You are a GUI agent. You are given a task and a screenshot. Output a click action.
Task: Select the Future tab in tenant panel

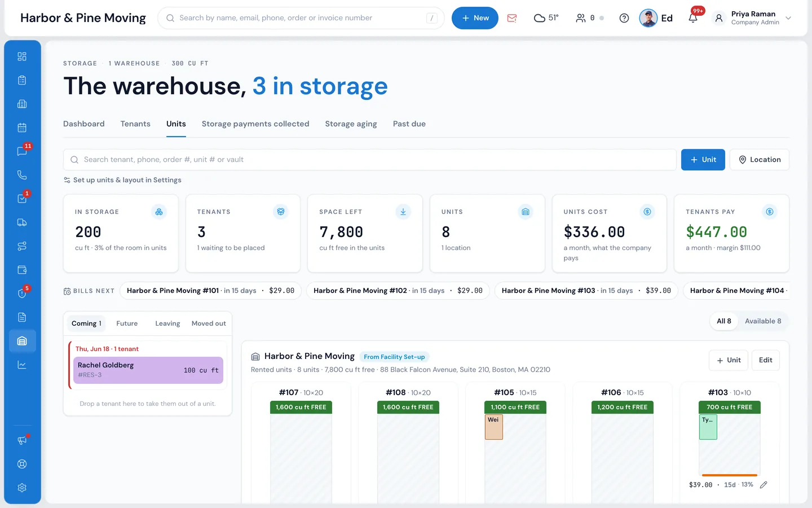click(x=127, y=323)
